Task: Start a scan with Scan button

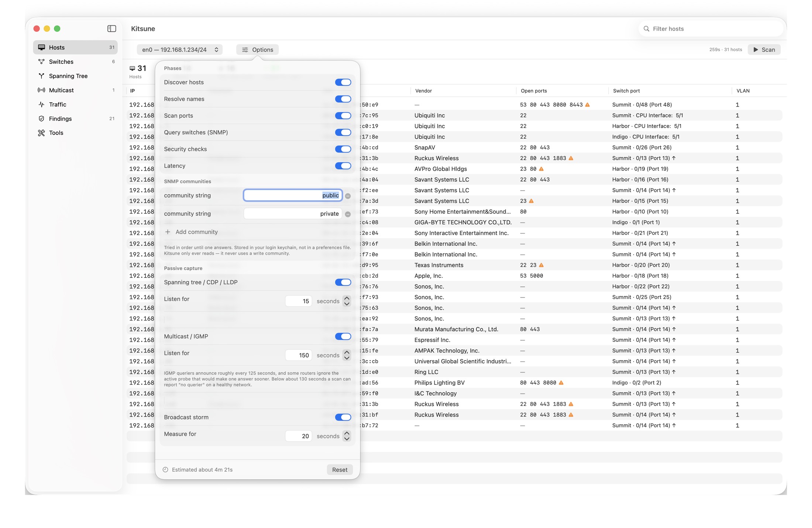Action: click(x=764, y=49)
